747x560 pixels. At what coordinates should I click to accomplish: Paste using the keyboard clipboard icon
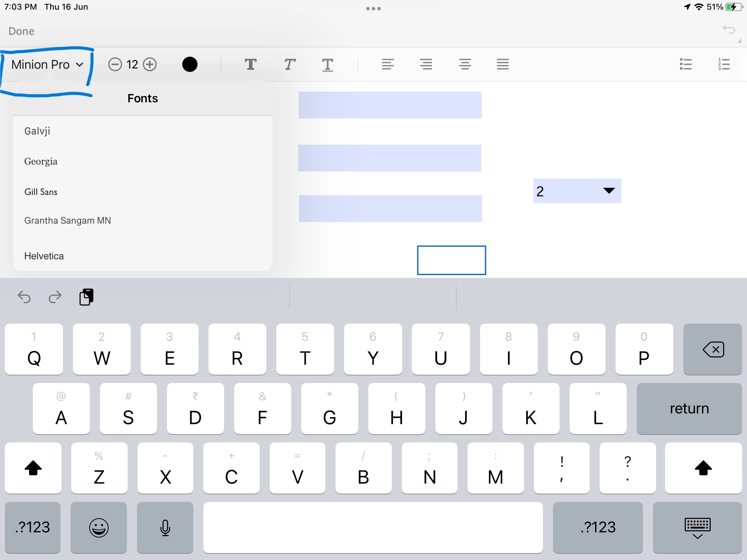coord(86,297)
